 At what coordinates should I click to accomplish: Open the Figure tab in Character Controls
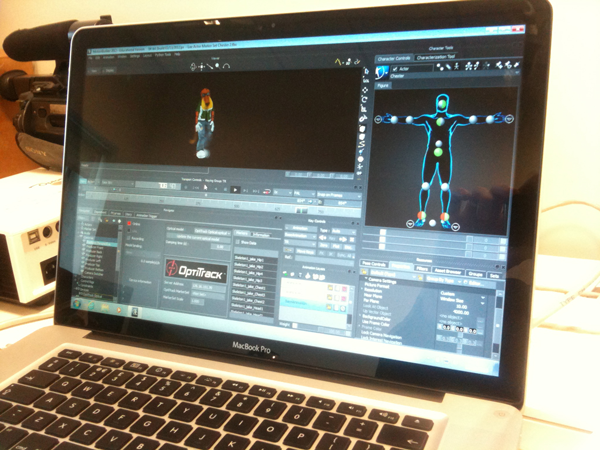click(383, 85)
